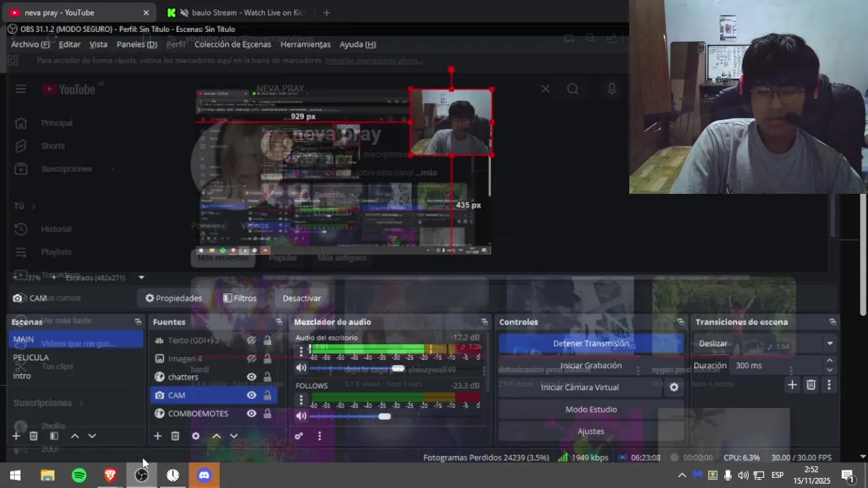Image resolution: width=868 pixels, height=488 pixels.
Task: Open Ajustes from Controles panel
Action: (591, 431)
